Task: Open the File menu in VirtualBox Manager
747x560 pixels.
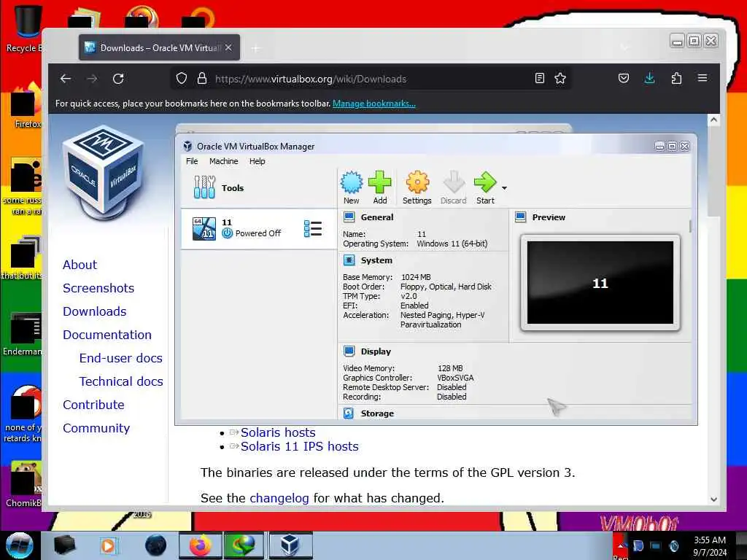Action: (192, 161)
